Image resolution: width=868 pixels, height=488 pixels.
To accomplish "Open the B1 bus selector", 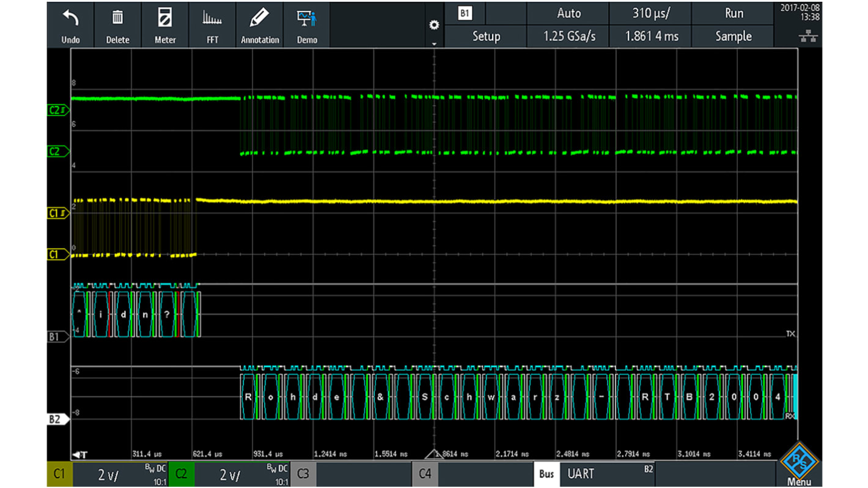I will point(466,13).
